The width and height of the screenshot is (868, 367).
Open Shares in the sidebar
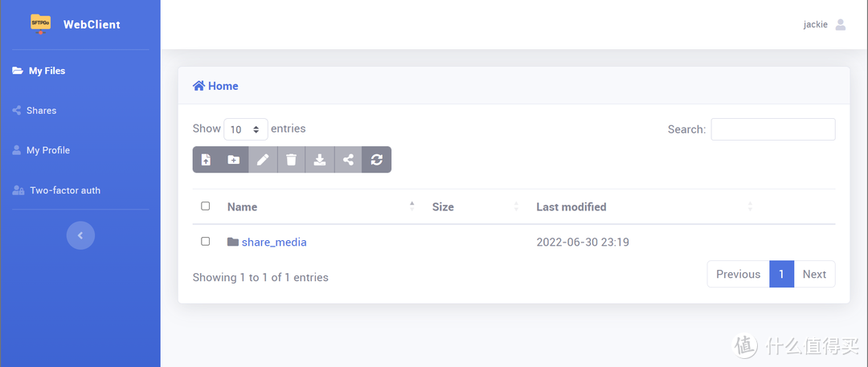coord(41,111)
